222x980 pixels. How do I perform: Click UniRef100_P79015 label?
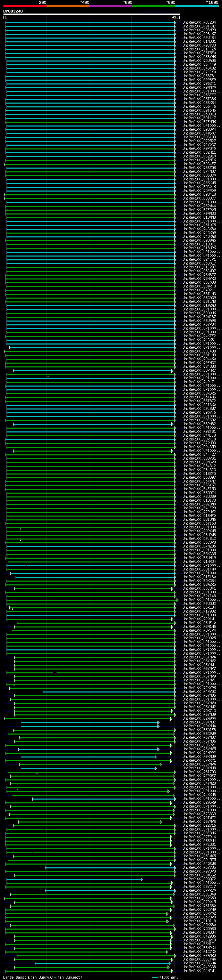pyautogui.click(x=199, y=902)
